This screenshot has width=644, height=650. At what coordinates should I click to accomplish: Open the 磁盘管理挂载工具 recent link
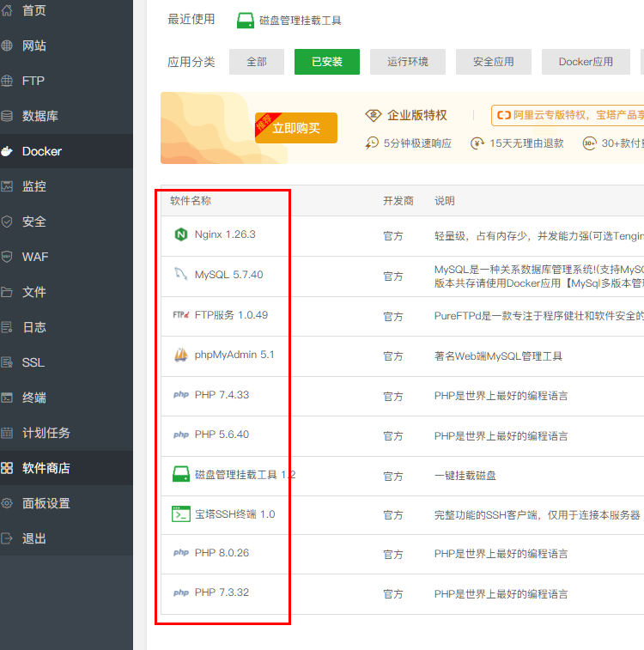click(x=301, y=21)
